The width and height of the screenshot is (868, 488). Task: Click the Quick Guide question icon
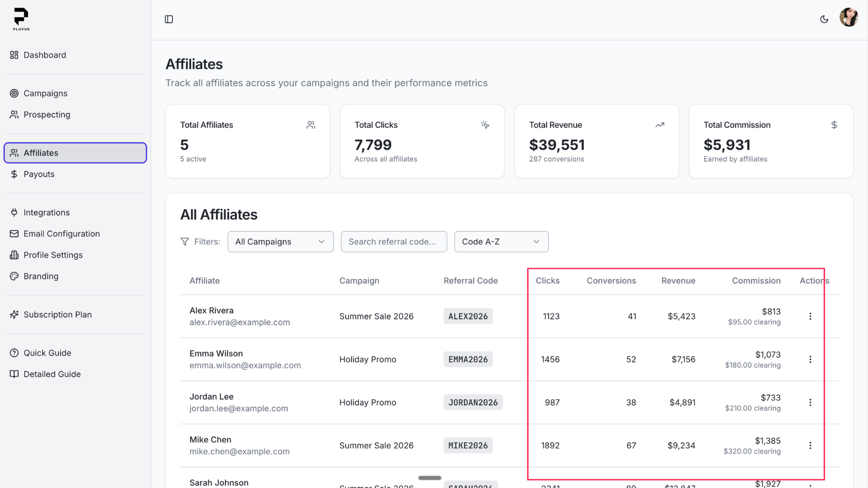[14, 353]
